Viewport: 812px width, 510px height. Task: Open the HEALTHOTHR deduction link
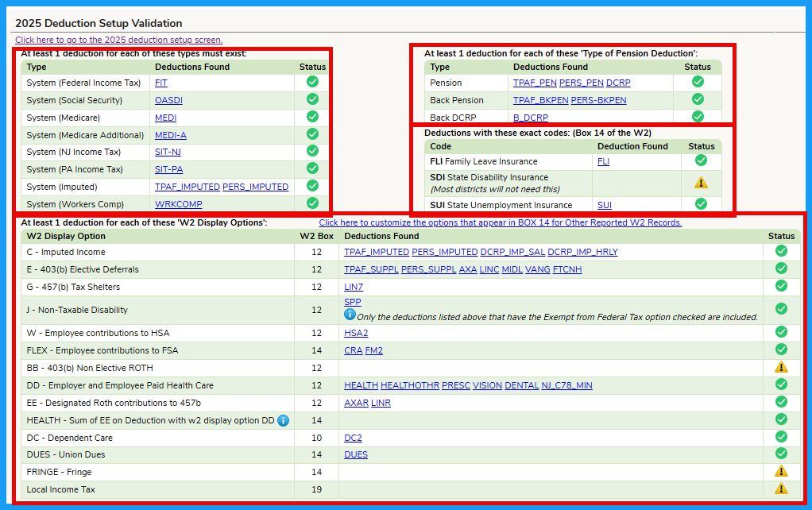point(410,386)
